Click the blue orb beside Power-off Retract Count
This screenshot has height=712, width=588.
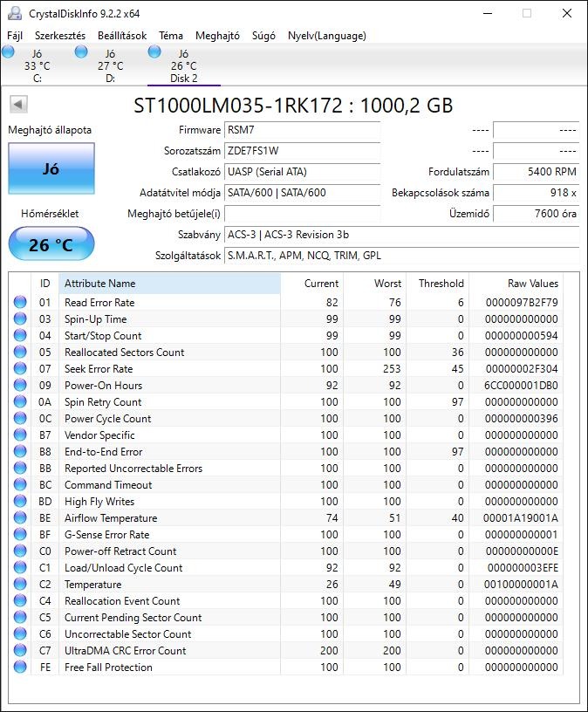tap(20, 551)
